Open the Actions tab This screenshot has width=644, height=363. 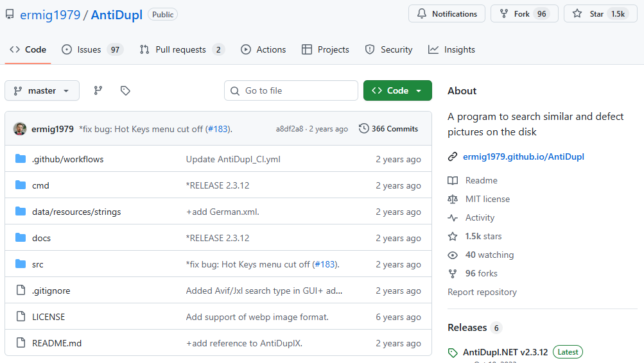263,49
